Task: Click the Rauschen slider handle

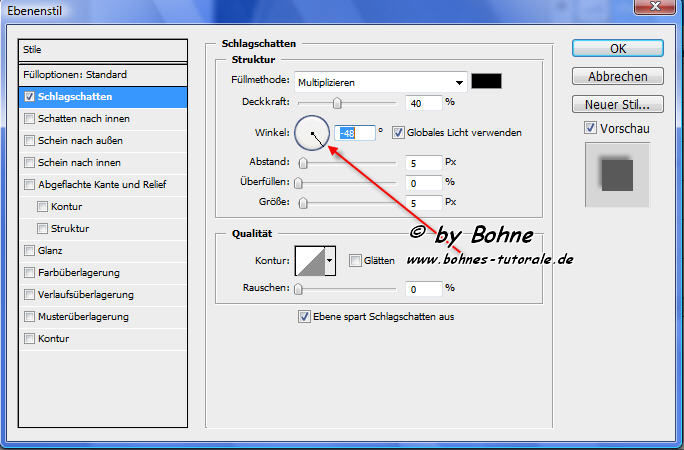Action: click(298, 289)
